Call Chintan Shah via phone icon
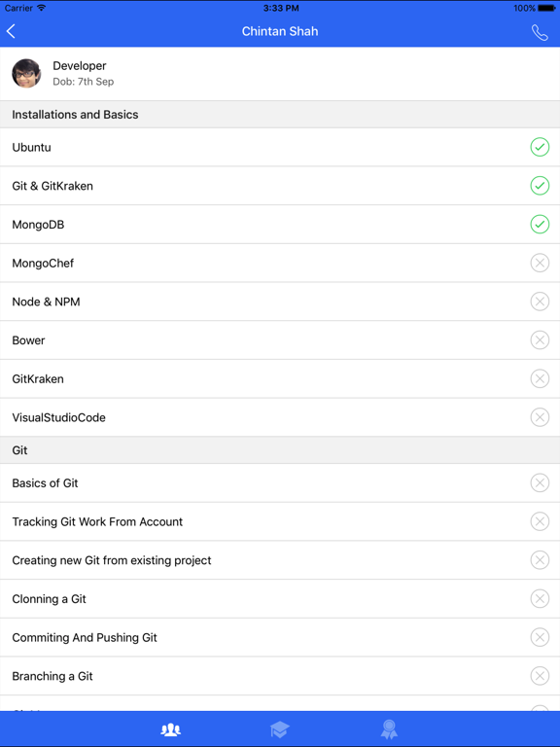Image resolution: width=560 pixels, height=747 pixels. 540,32
